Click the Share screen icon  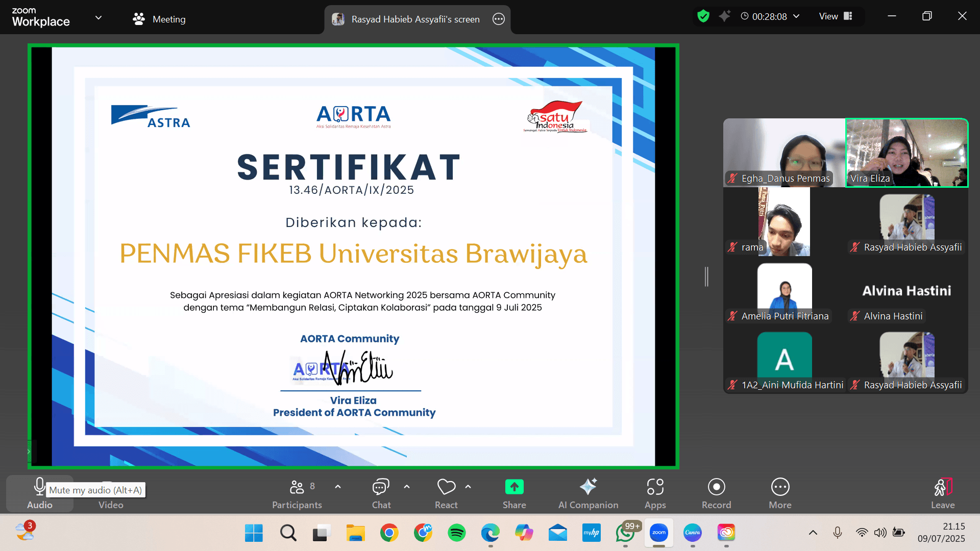pyautogui.click(x=514, y=487)
